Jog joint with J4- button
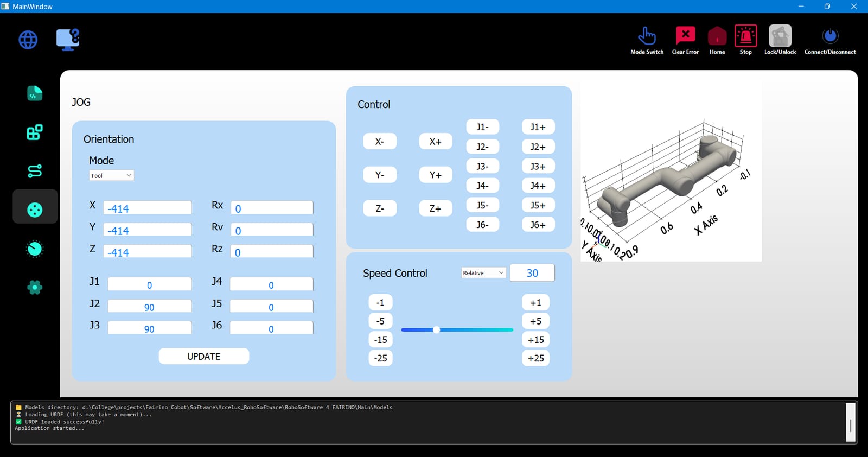The image size is (868, 457). [x=483, y=186]
